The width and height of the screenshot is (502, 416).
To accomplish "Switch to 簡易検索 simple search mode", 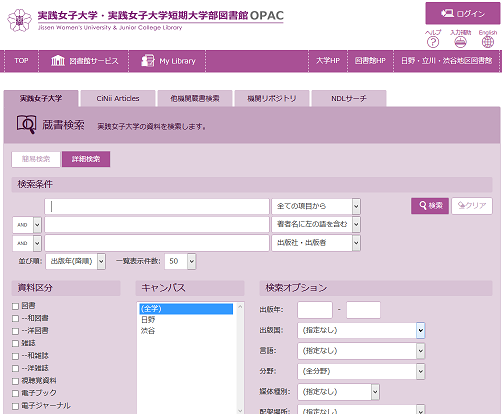I will point(36,159).
